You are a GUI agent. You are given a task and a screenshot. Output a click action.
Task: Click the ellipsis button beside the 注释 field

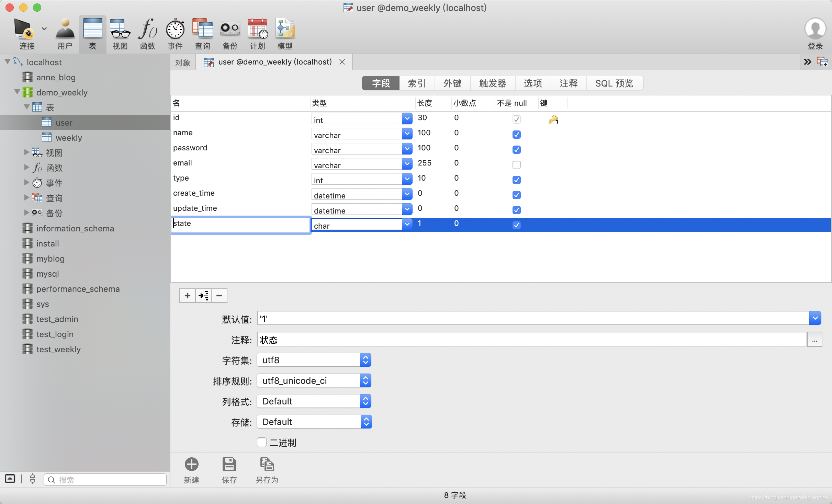point(814,340)
